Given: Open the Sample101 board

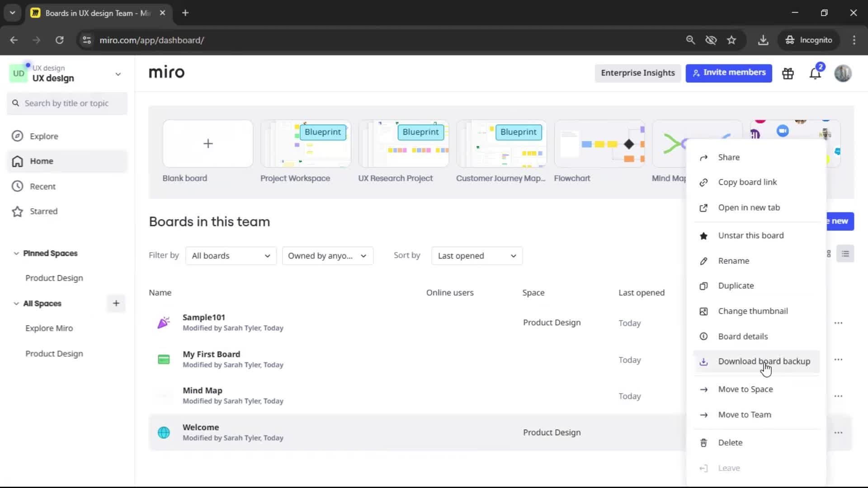Looking at the screenshot, I should tap(204, 317).
